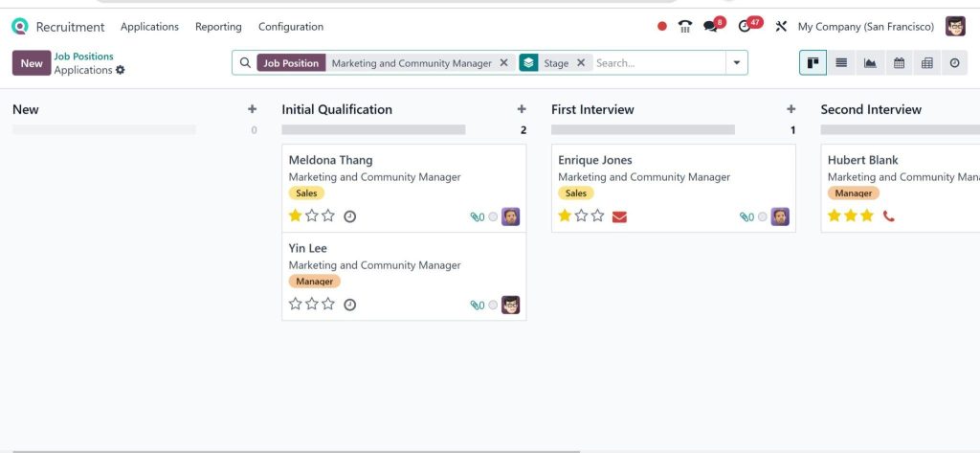Toggle the search options dropdown arrow
The height and width of the screenshot is (453, 980).
[x=736, y=62]
